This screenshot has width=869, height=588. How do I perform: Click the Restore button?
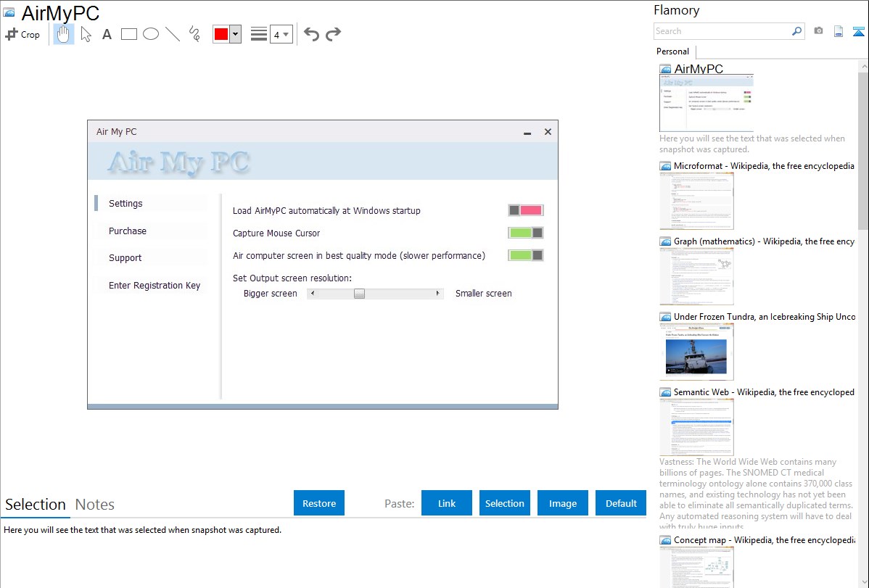click(319, 503)
